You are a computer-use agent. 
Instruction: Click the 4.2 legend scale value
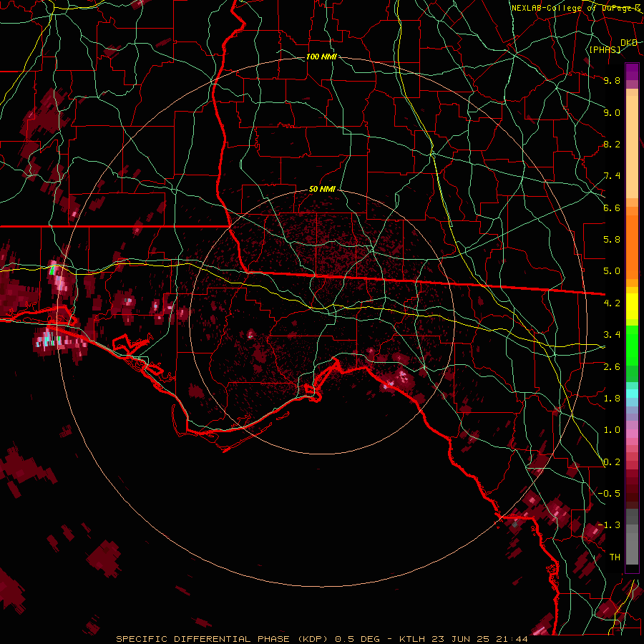click(612, 303)
